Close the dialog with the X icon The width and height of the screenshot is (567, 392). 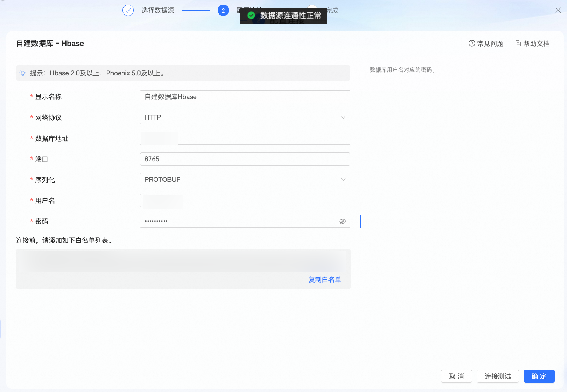558,10
